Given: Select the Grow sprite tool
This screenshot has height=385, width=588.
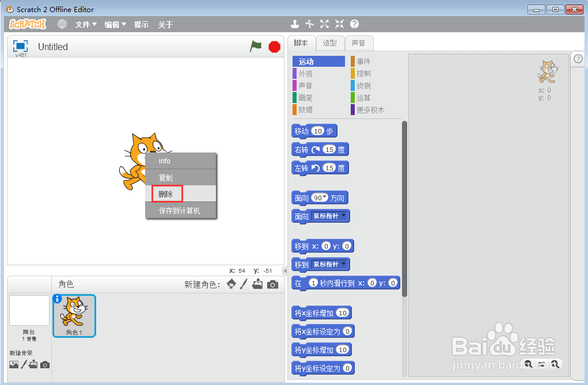Looking at the screenshot, I should 324,24.
